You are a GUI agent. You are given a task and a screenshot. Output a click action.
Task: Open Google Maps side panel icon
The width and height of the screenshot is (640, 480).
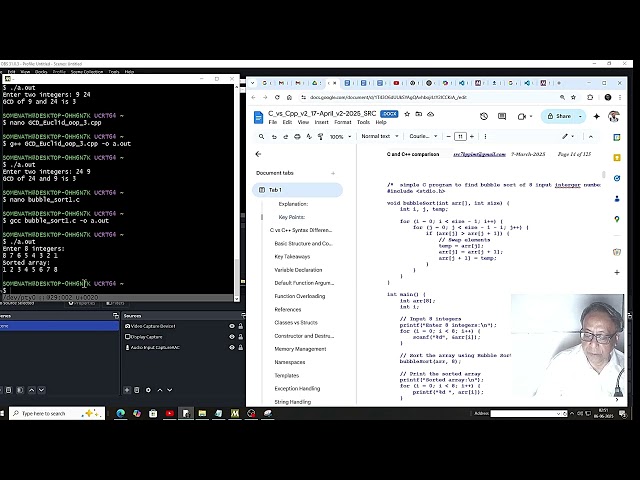tap(617, 219)
